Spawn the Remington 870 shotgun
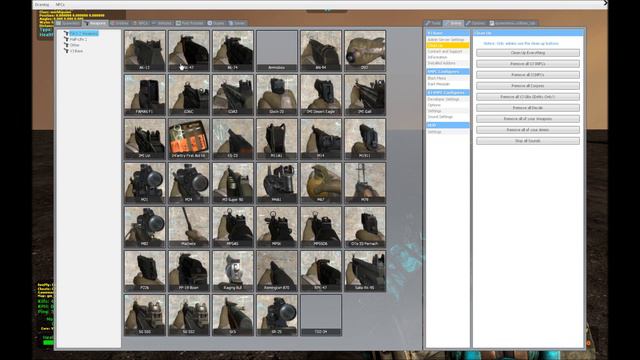Image resolution: width=640 pixels, height=360 pixels. (277, 271)
